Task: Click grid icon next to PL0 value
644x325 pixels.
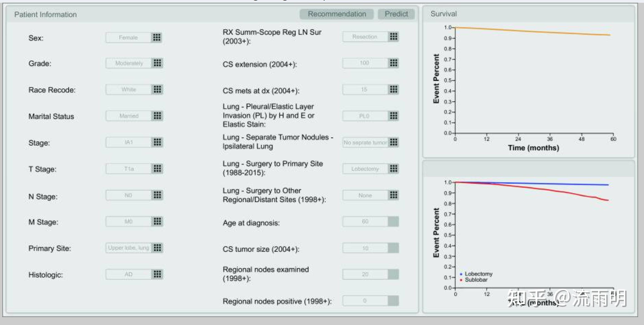Action: tap(393, 116)
